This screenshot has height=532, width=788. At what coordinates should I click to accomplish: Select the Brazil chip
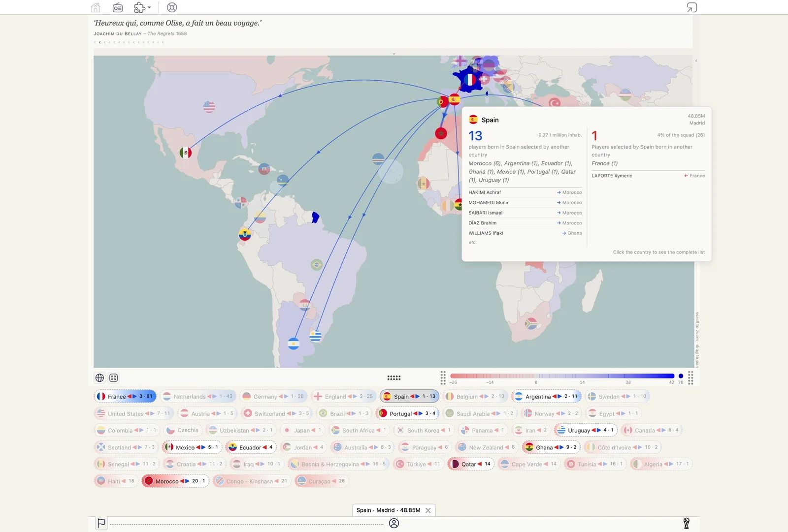point(344,413)
